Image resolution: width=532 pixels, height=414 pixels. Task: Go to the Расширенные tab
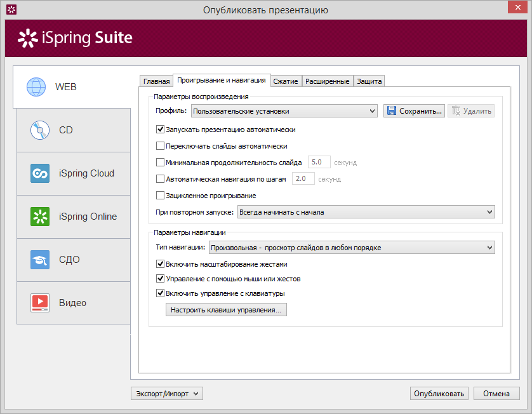pyautogui.click(x=328, y=81)
